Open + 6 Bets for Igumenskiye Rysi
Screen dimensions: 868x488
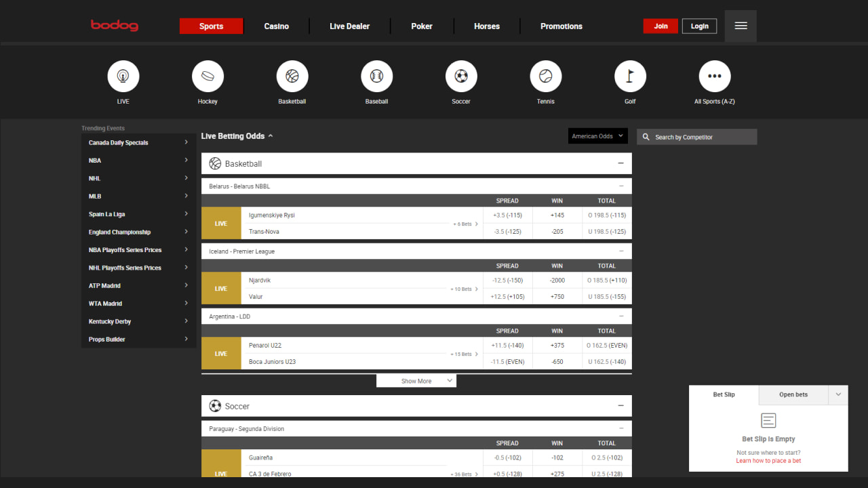coord(465,224)
